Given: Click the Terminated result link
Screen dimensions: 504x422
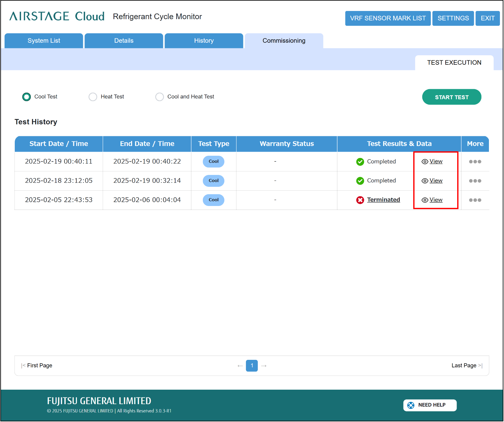Looking at the screenshot, I should click(383, 200).
